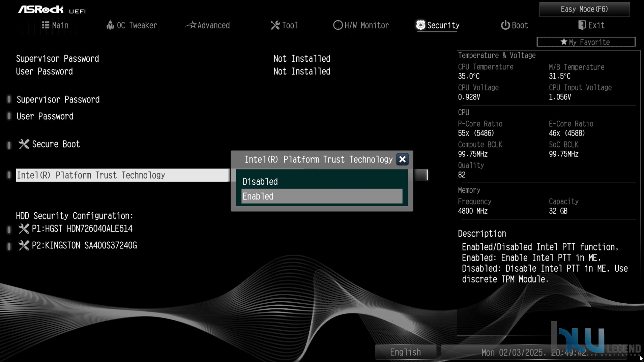Click E-Core Ratio value 46x (4588)
The height and width of the screenshot is (362, 644).
pos(567,133)
